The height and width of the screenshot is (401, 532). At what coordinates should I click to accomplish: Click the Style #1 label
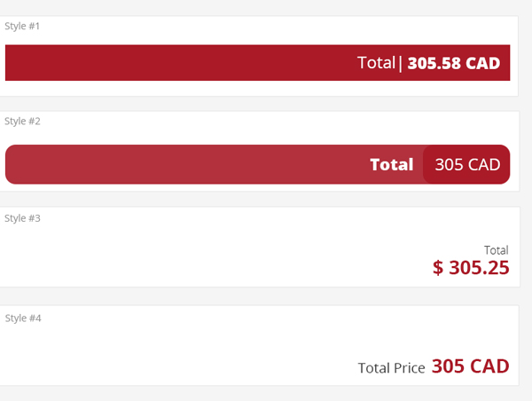pos(22,26)
